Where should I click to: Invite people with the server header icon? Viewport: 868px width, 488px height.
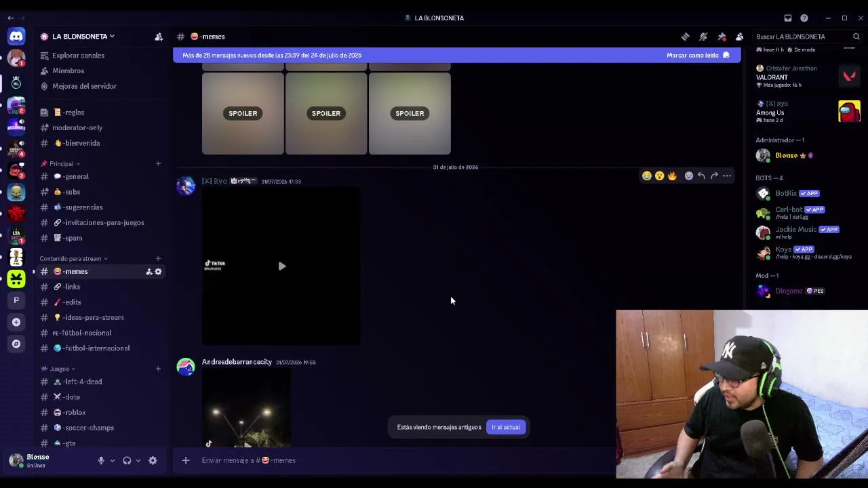(x=159, y=37)
